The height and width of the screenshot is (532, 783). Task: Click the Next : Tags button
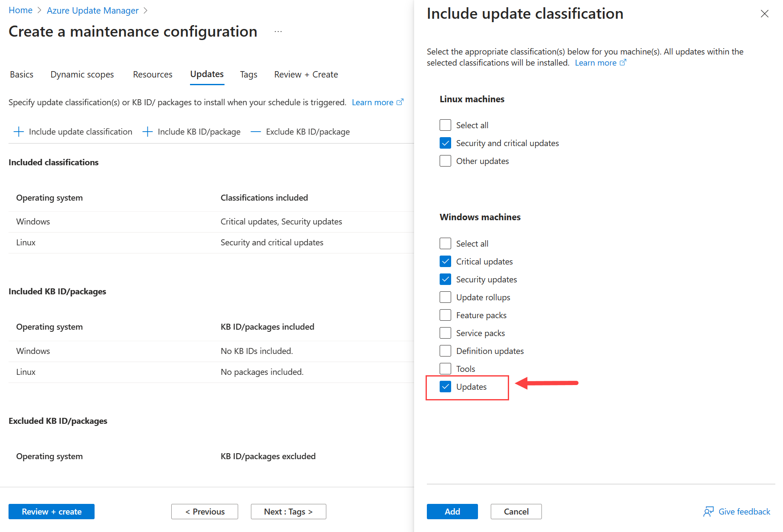[x=288, y=511]
